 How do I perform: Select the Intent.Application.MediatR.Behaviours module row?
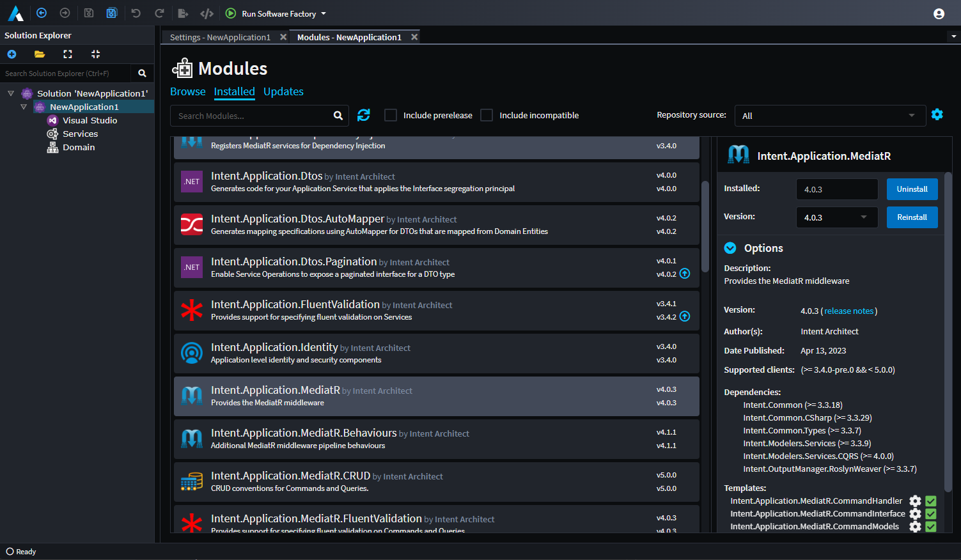tap(437, 439)
